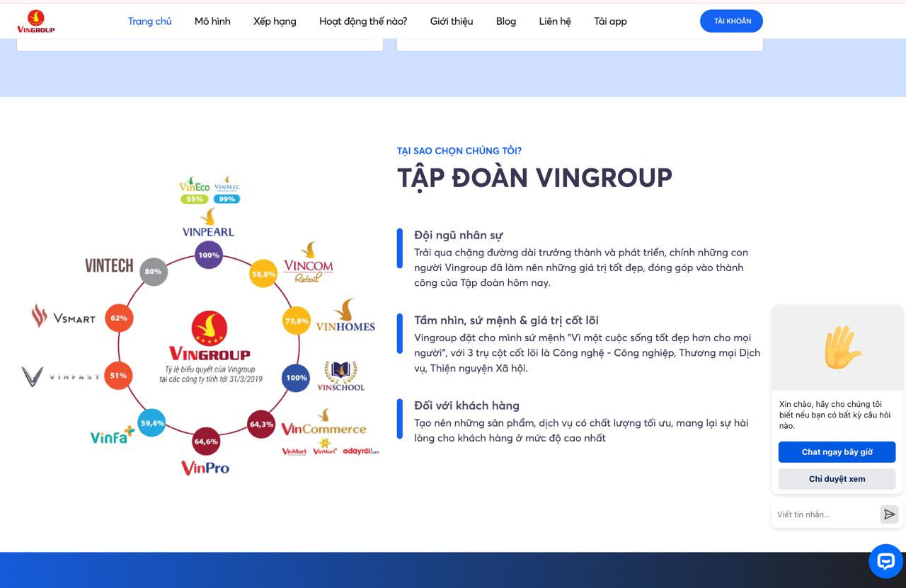Focus the Viết tin nhắn input field
906x588 pixels.
click(x=825, y=514)
